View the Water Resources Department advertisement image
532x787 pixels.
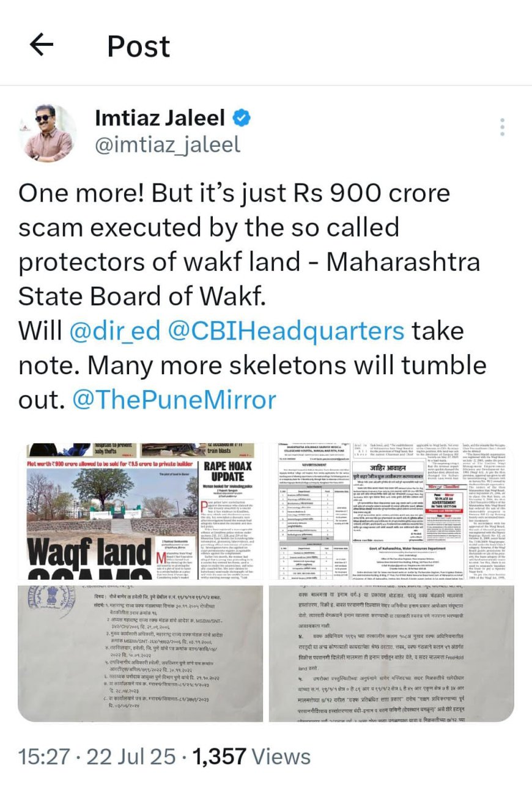(391, 511)
